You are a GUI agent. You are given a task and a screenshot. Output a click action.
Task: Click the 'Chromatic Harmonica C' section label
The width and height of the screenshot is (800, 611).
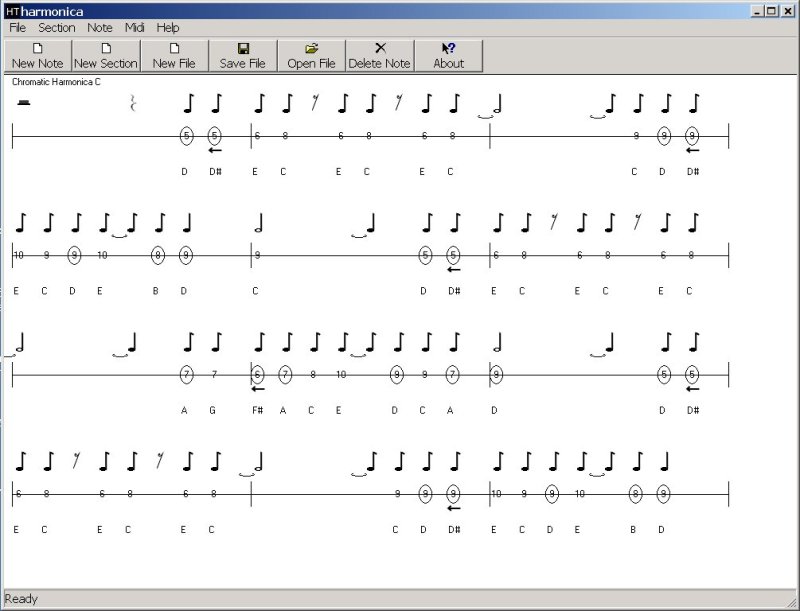coord(56,82)
